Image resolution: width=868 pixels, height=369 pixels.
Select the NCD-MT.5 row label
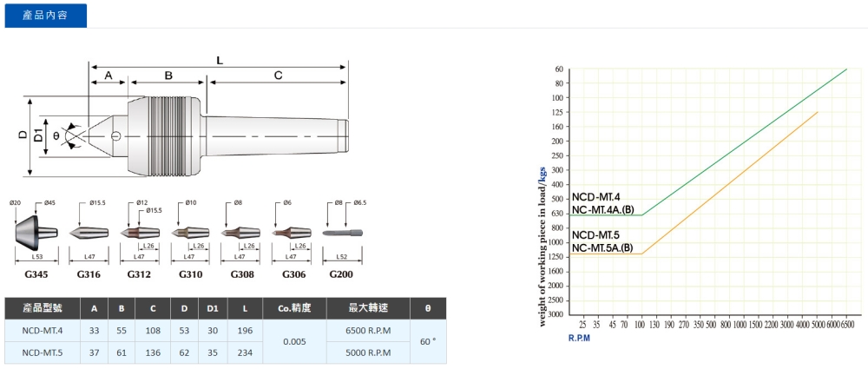click(x=43, y=353)
